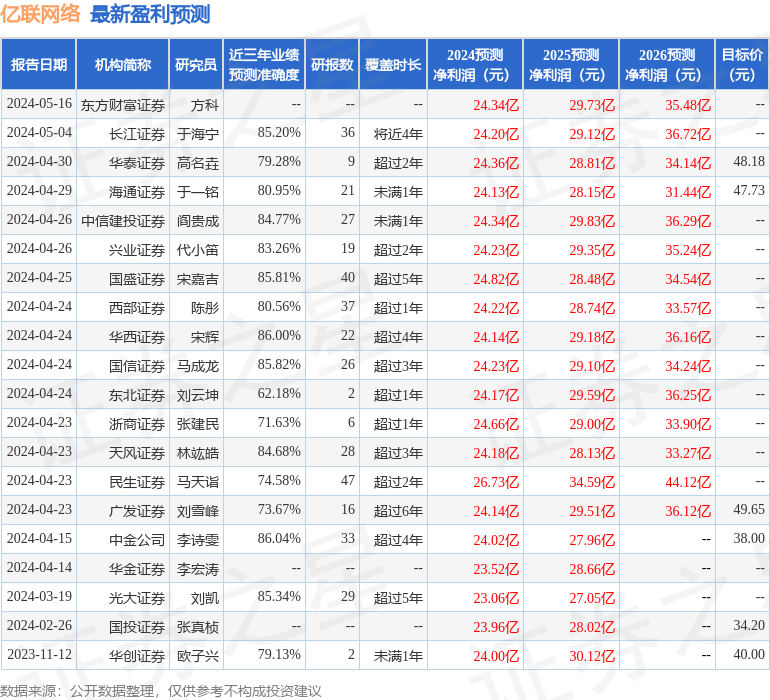Click researcher name 刘雪峰
Screen dimensions: 770x700
click(x=198, y=510)
